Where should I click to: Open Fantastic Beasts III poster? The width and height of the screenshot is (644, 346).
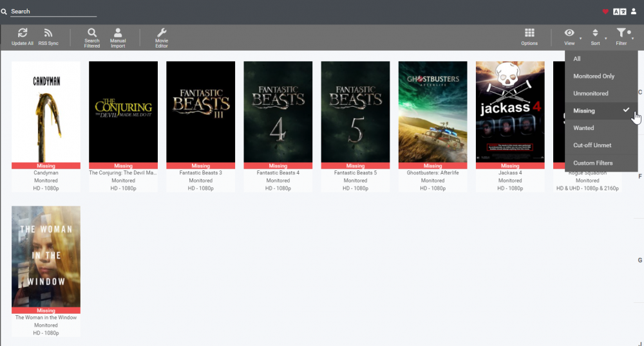coord(201,112)
